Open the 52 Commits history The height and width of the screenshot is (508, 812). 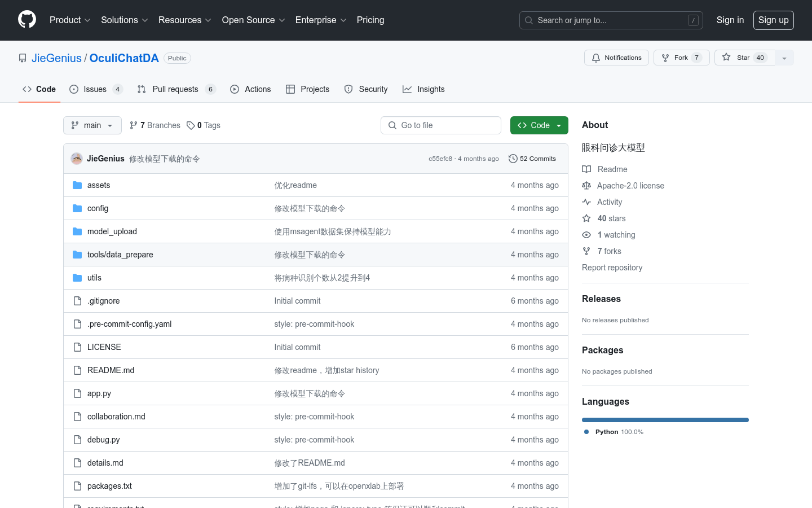[532, 159]
